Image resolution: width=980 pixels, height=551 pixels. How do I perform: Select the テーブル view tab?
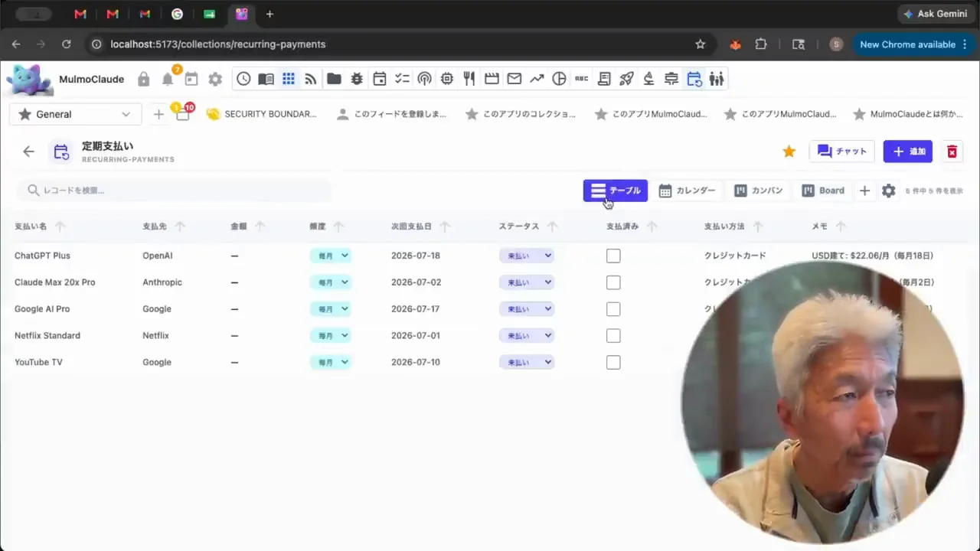pos(616,191)
